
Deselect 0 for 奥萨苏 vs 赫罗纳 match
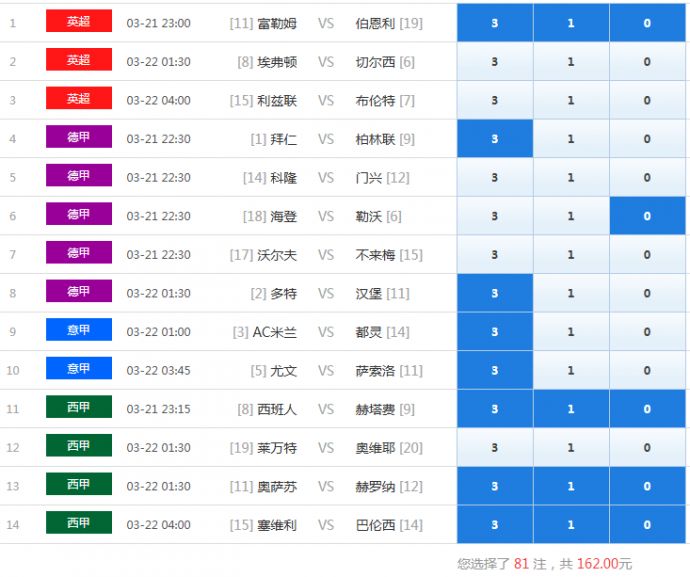[647, 486]
